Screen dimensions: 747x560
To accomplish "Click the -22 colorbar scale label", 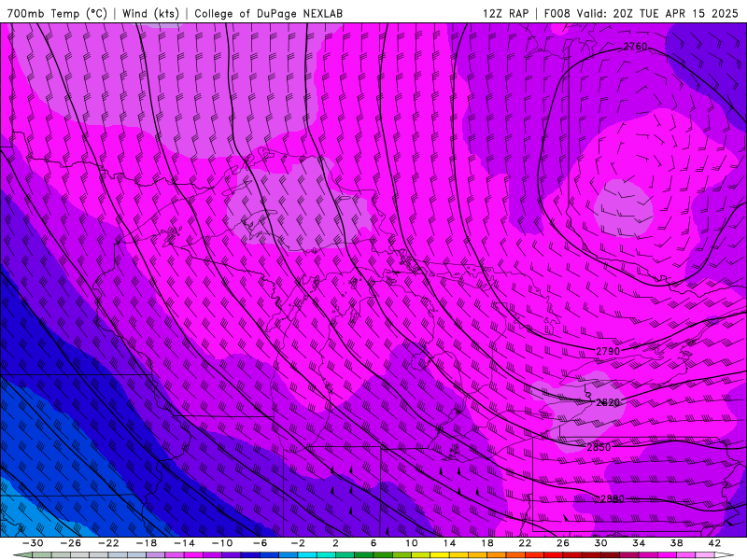I will point(108,543).
